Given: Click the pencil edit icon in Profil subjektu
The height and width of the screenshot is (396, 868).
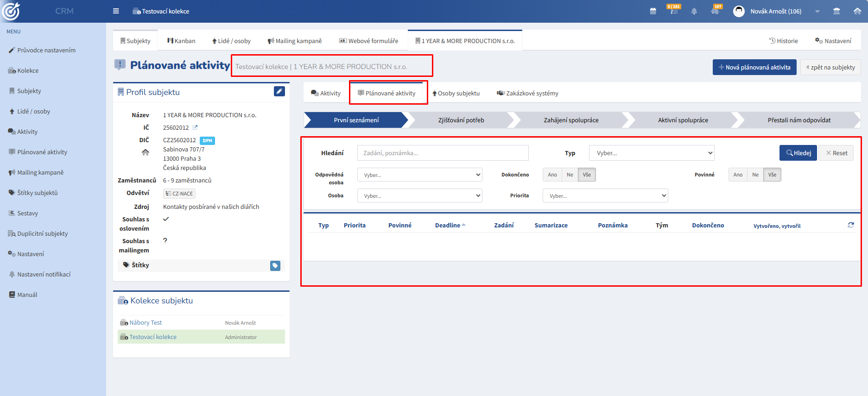Looking at the screenshot, I should [x=279, y=91].
